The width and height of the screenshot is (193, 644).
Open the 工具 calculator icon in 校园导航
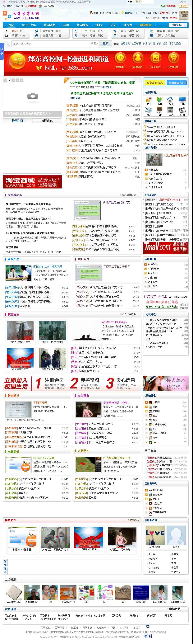pos(171,110)
